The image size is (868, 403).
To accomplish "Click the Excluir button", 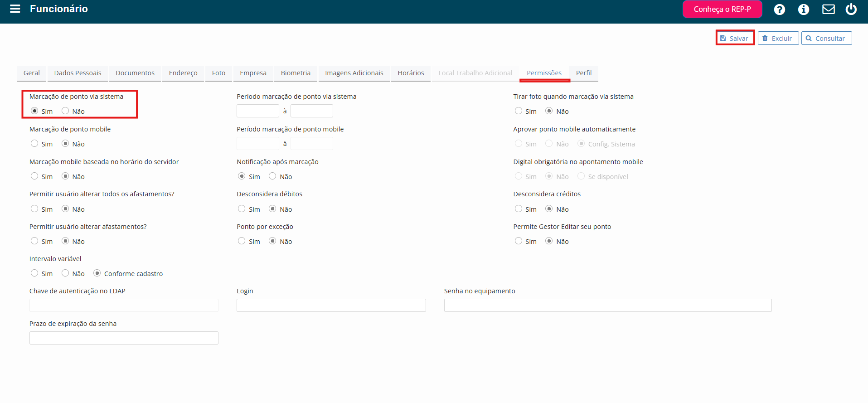I will pyautogui.click(x=778, y=38).
